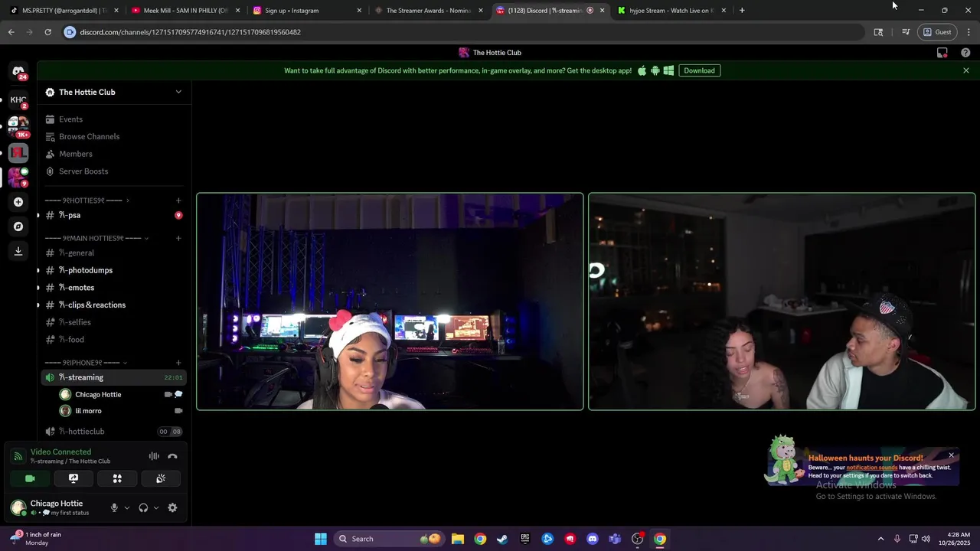The image size is (980, 551).
Task: Open notification sounds link in Halloween popup
Action: tap(871, 468)
